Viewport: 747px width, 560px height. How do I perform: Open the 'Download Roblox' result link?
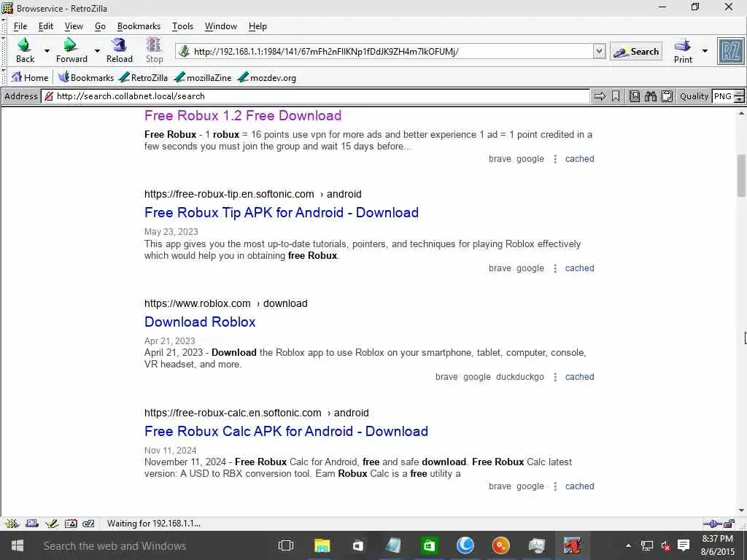200,322
